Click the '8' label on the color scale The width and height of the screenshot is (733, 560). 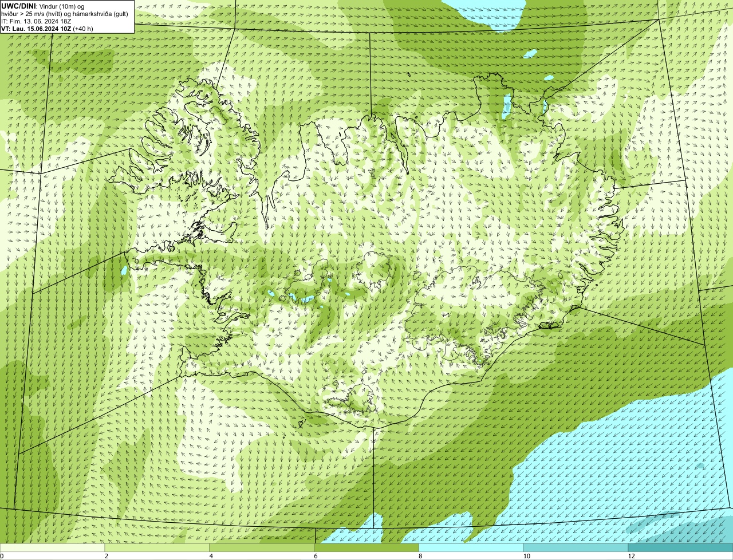pos(420,556)
